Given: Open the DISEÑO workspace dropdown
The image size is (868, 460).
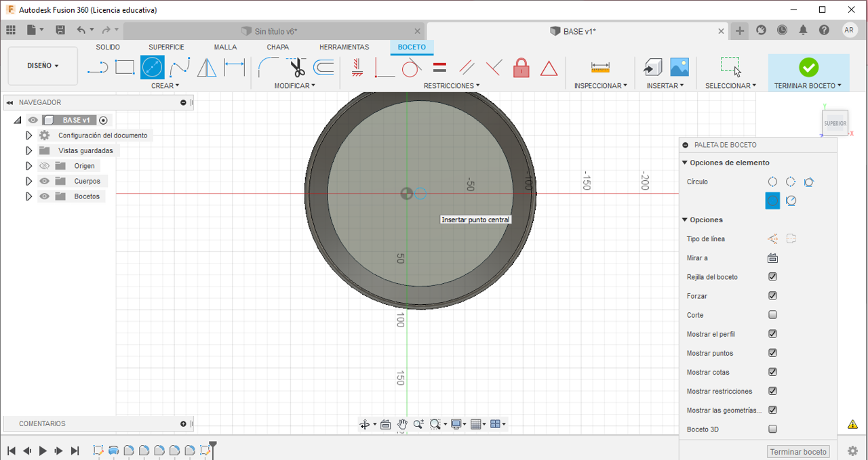Looking at the screenshot, I should (43, 66).
